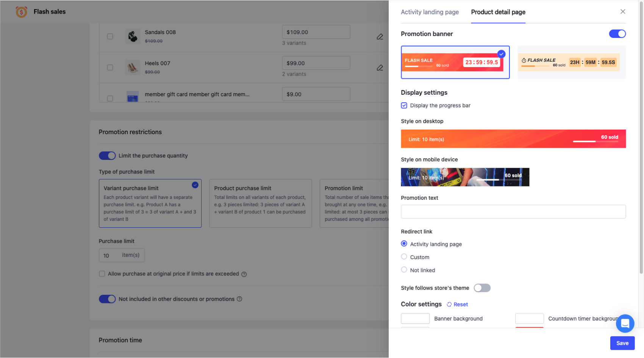Turn off the Promotion banner switch
The width and height of the screenshot is (644, 358).
(x=617, y=34)
